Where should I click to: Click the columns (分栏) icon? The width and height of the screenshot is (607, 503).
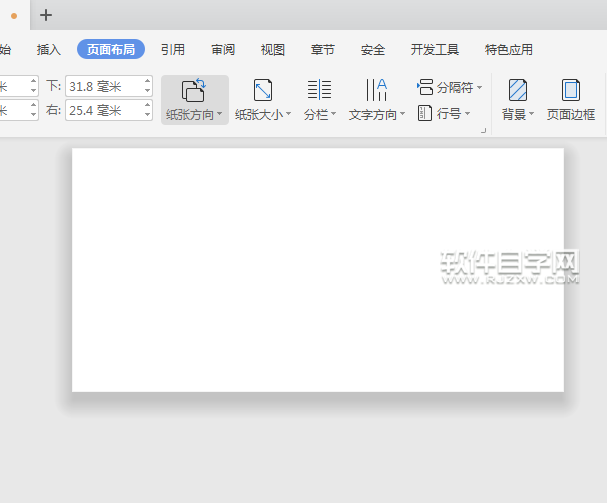pos(319,90)
